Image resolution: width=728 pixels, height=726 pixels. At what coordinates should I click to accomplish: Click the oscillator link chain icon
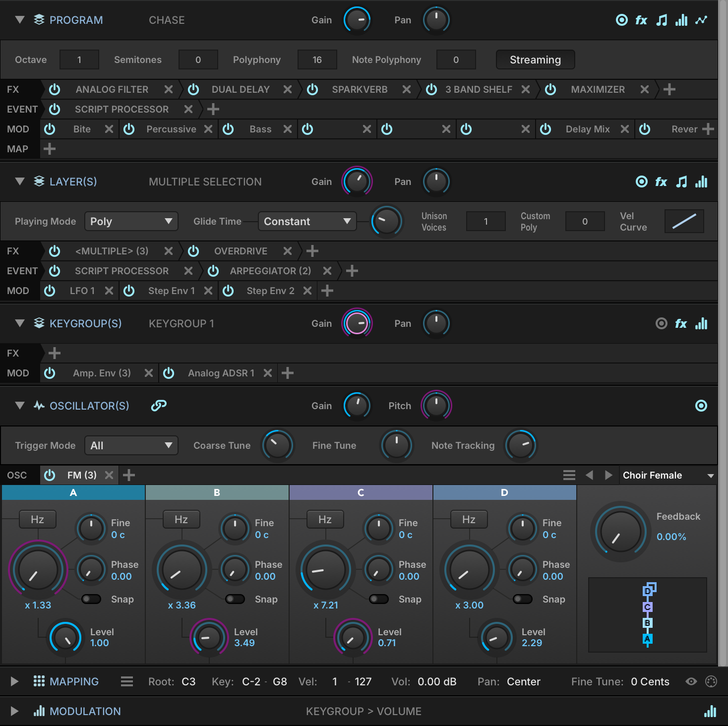[159, 406]
